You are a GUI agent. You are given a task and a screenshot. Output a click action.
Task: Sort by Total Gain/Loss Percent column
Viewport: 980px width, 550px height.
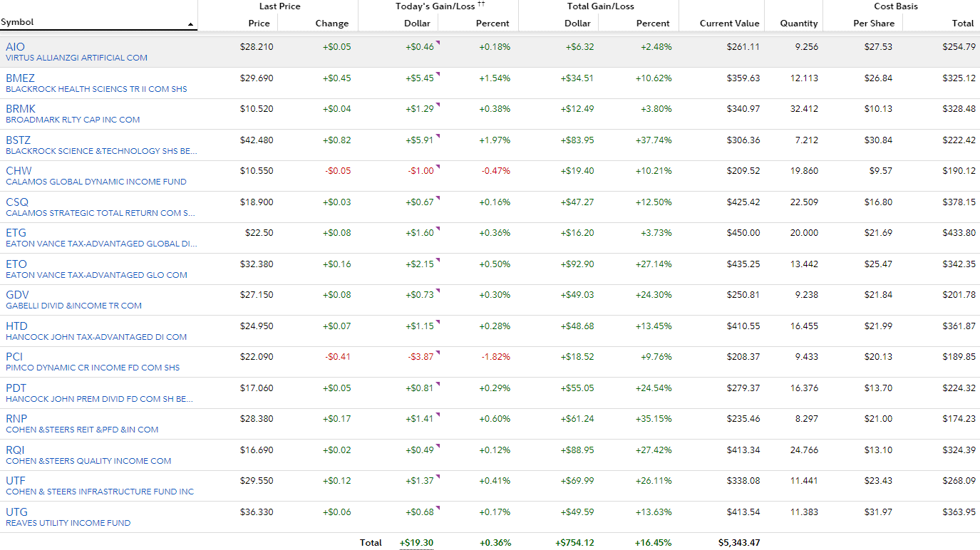pyautogui.click(x=654, y=23)
